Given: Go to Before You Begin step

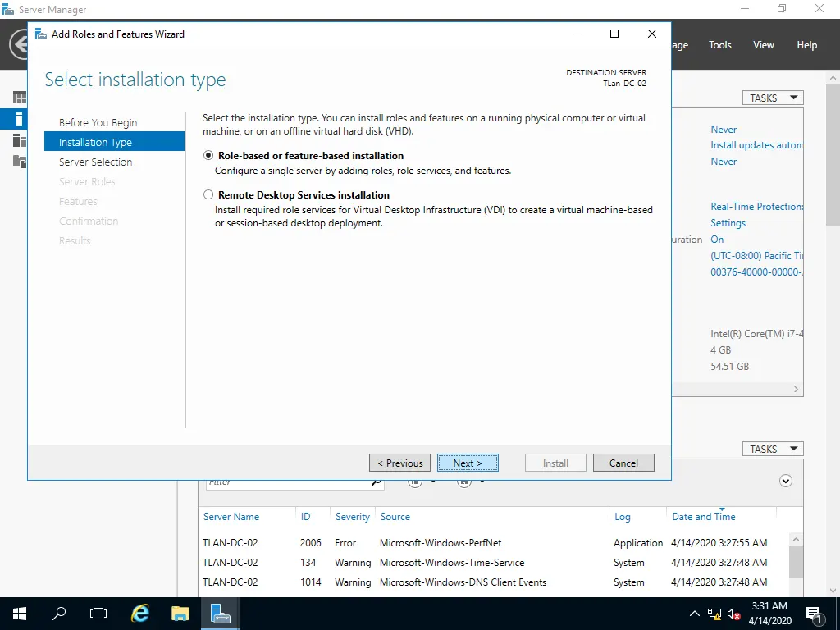Looking at the screenshot, I should pyautogui.click(x=98, y=123).
